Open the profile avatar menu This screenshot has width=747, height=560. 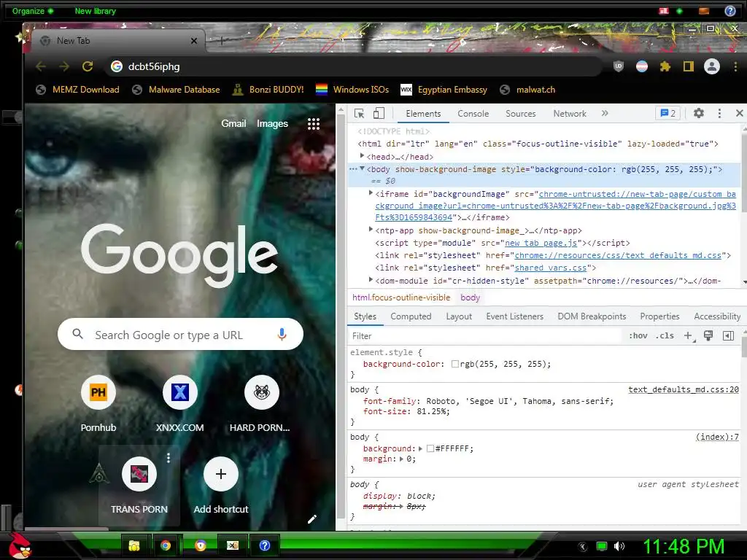pos(712,66)
